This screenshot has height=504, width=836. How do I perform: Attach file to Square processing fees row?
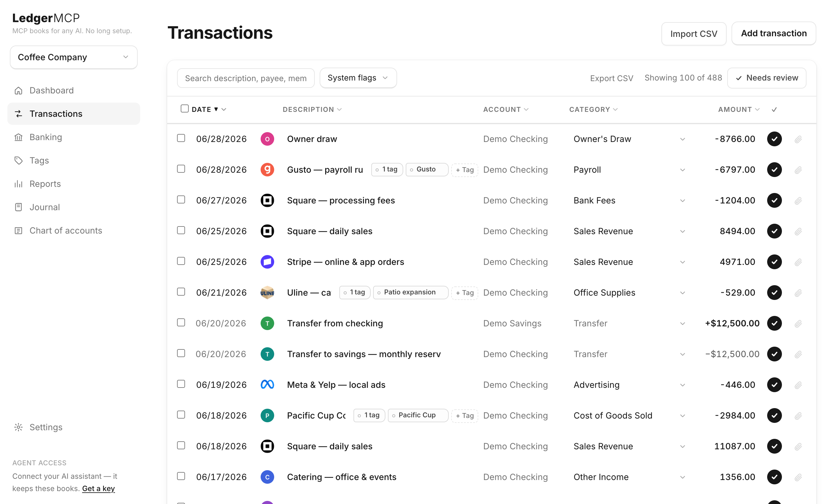pos(798,200)
